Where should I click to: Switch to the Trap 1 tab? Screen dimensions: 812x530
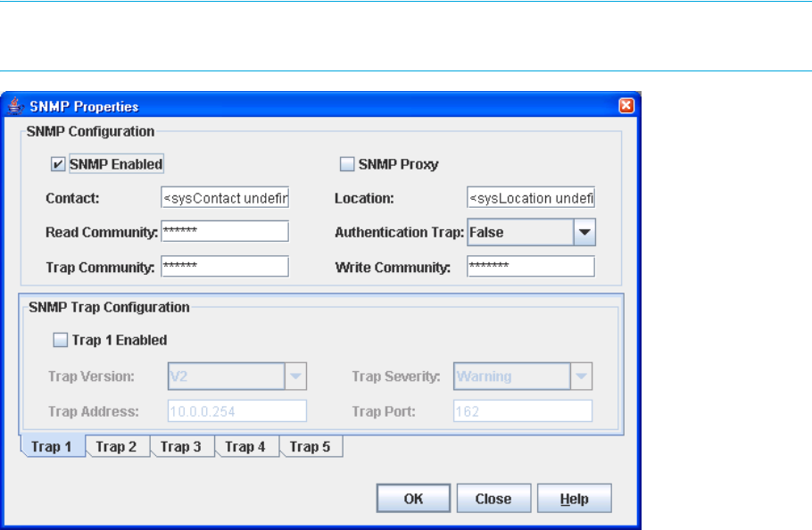click(52, 447)
